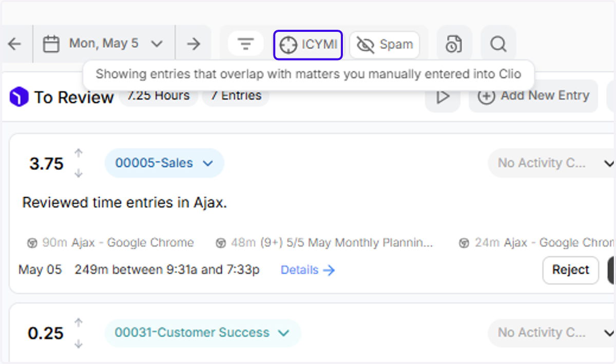Screen dimensions: 616x364
Task: Click the description 'Reviewed time entries in Ajax.'
Action: [x=125, y=203]
